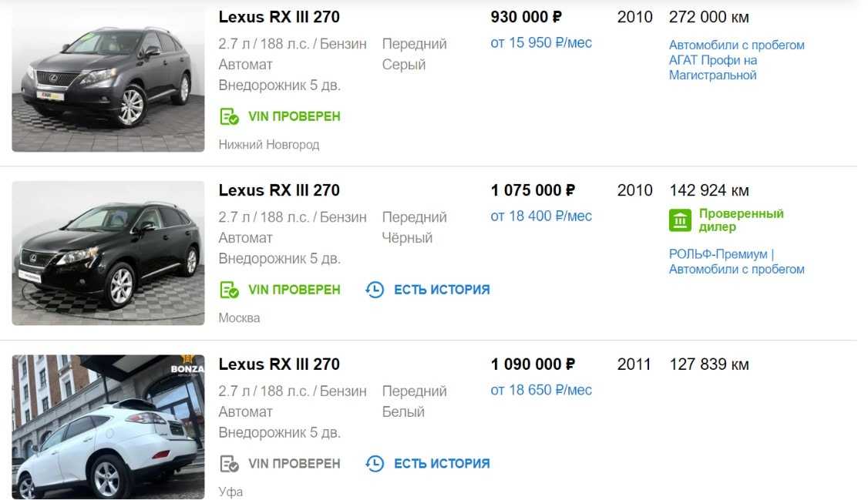Click the 'от 15 950 ₽/мес' loan link
The width and height of the screenshot is (868, 500).
click(541, 43)
